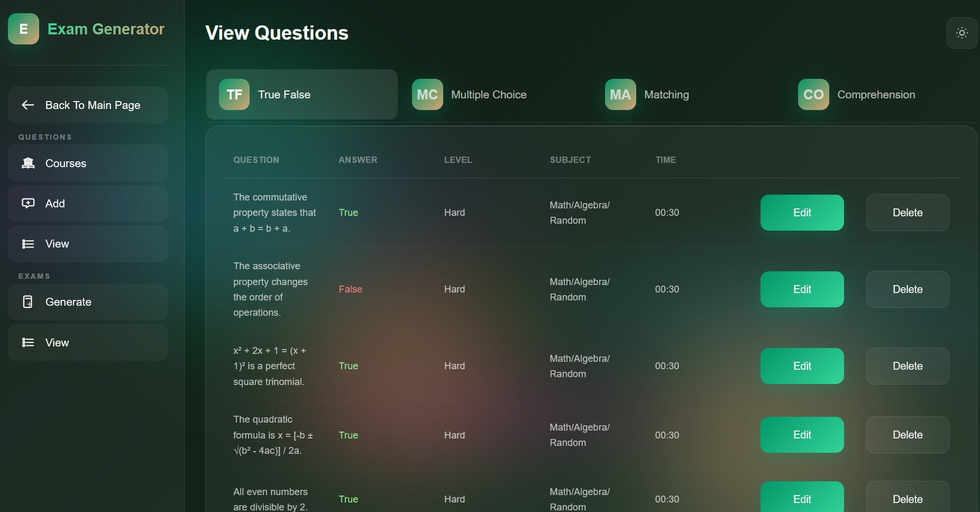Viewport: 980px width, 512px height.
Task: Click 00:30 time in perfect square row
Action: (667, 366)
